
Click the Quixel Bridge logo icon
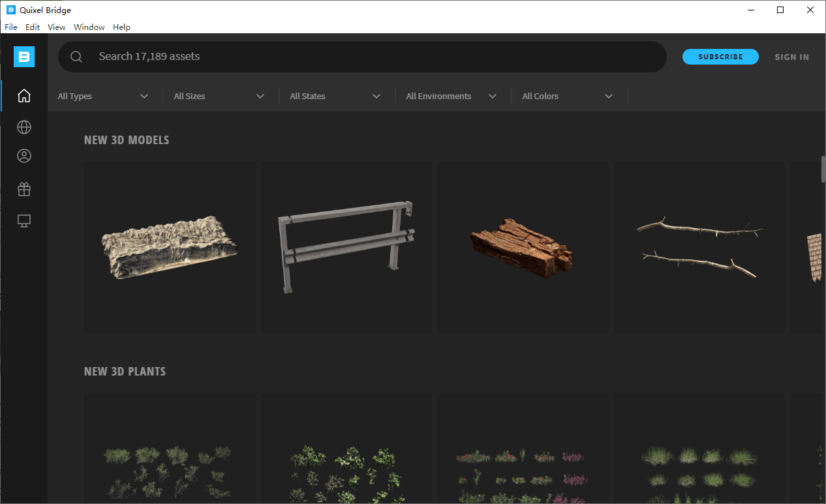click(24, 57)
